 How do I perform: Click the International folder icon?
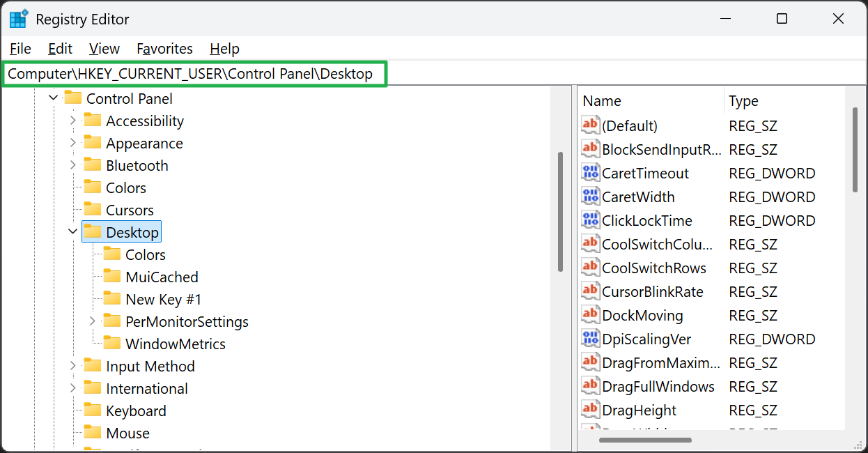click(x=93, y=388)
